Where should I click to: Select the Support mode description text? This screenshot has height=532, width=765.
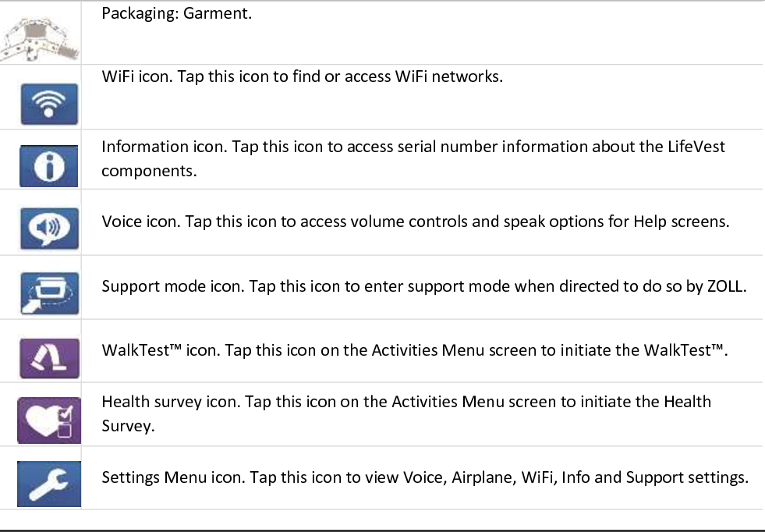coord(424,286)
